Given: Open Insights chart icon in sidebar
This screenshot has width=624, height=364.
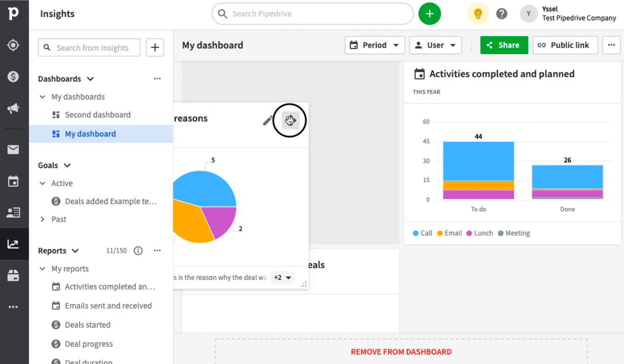Looking at the screenshot, I should (x=14, y=244).
